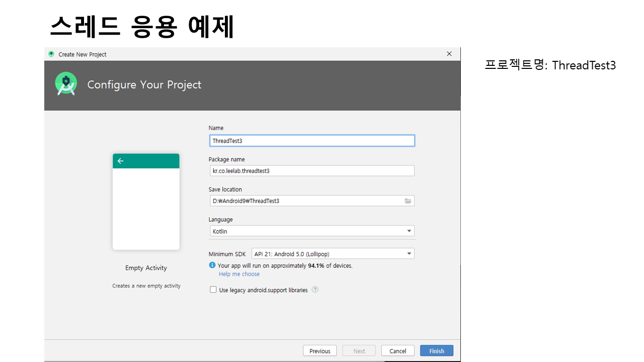Click the blue info icon beside device percentage
The image size is (644, 362).
click(x=212, y=265)
